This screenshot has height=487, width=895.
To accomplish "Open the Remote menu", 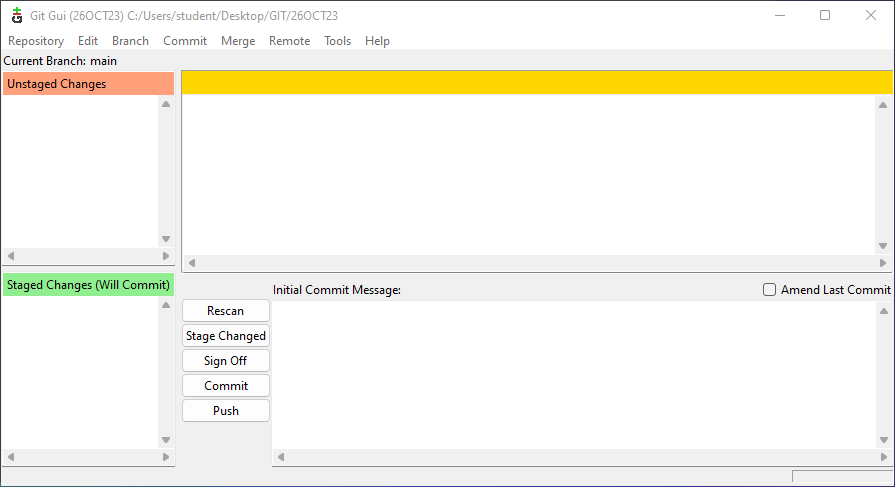I will pyautogui.click(x=289, y=41).
